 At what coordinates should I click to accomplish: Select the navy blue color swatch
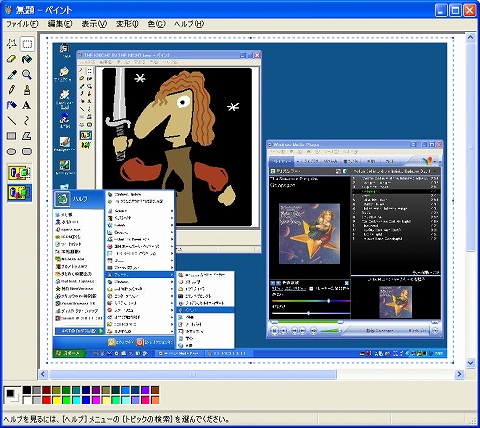(x=86, y=390)
